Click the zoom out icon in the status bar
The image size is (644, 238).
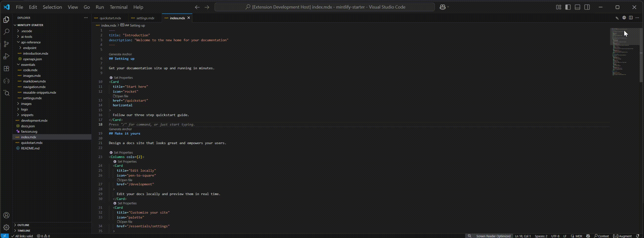coord(470,236)
